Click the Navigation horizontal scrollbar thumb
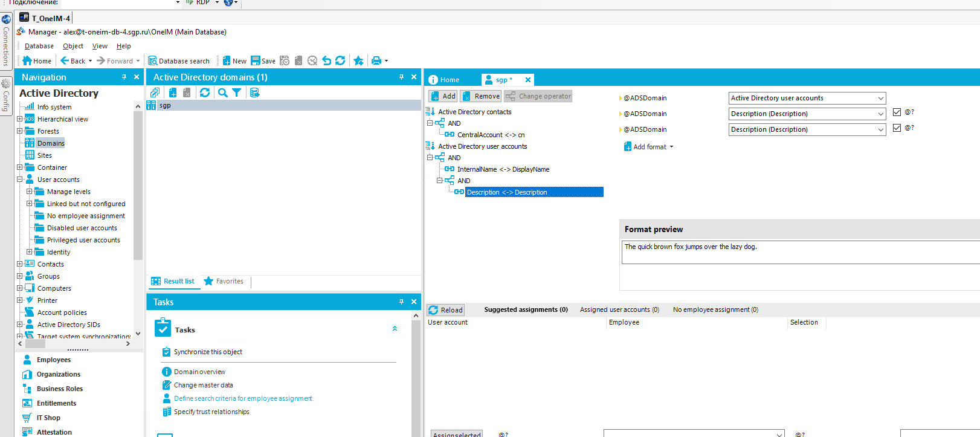This screenshot has height=437, width=980. click(x=35, y=343)
